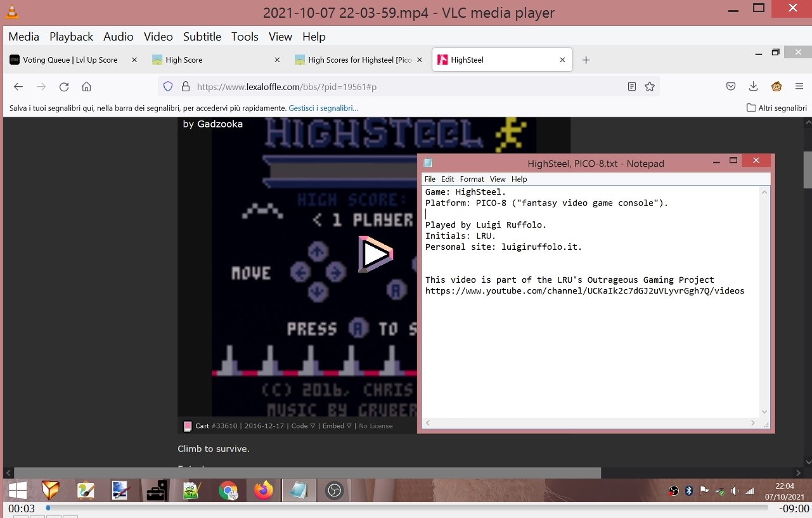812x518 pixels.
Task: Open the VLC Playback menu
Action: pos(71,37)
